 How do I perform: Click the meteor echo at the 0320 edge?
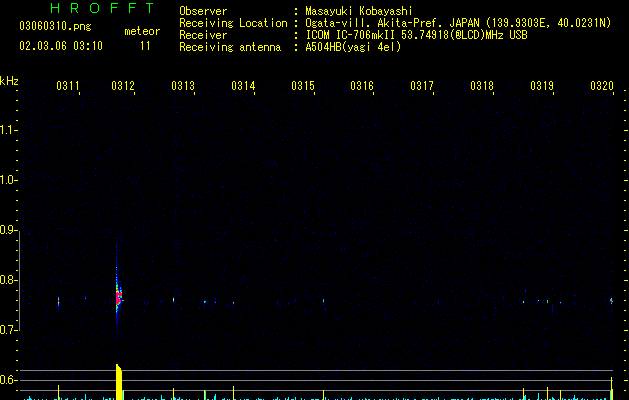(x=611, y=301)
